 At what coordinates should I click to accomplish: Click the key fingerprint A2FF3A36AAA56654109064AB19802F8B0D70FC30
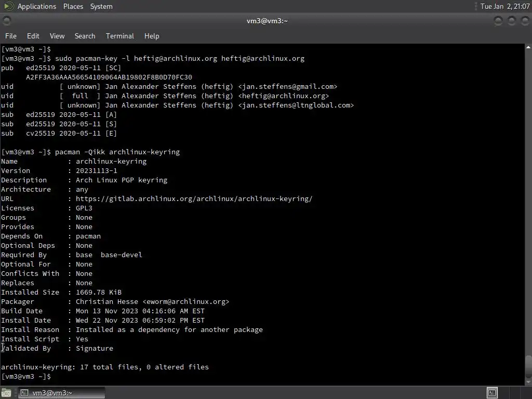(x=109, y=77)
